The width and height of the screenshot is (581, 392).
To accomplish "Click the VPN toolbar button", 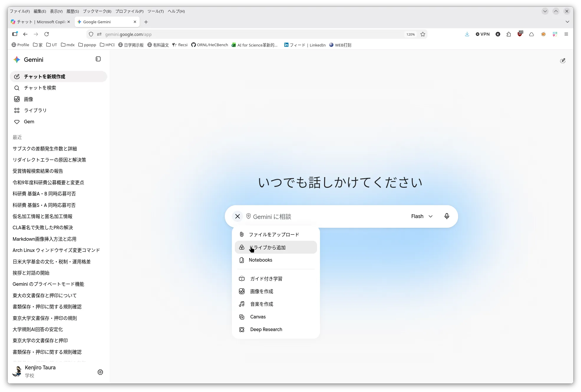I will pos(483,34).
